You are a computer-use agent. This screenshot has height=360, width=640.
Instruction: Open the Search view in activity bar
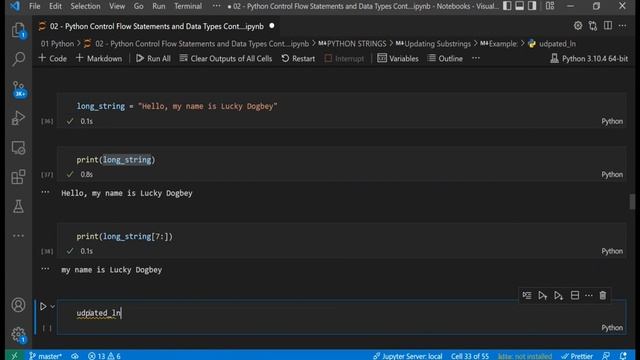18,59
